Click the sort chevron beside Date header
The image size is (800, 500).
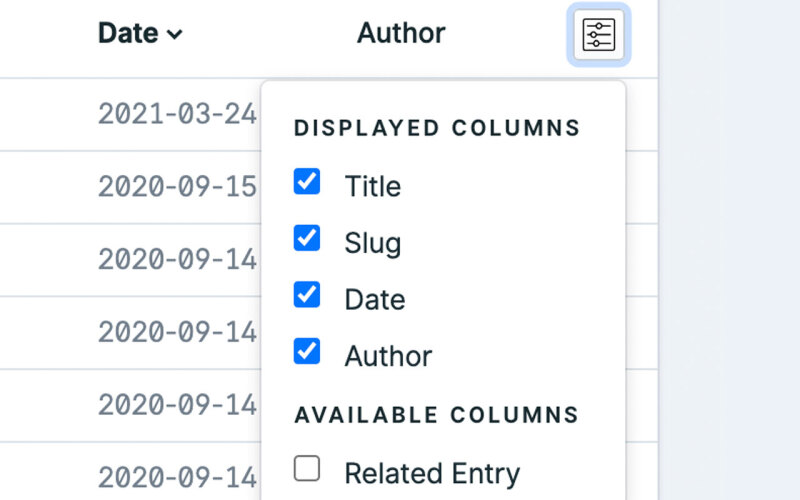(x=175, y=35)
